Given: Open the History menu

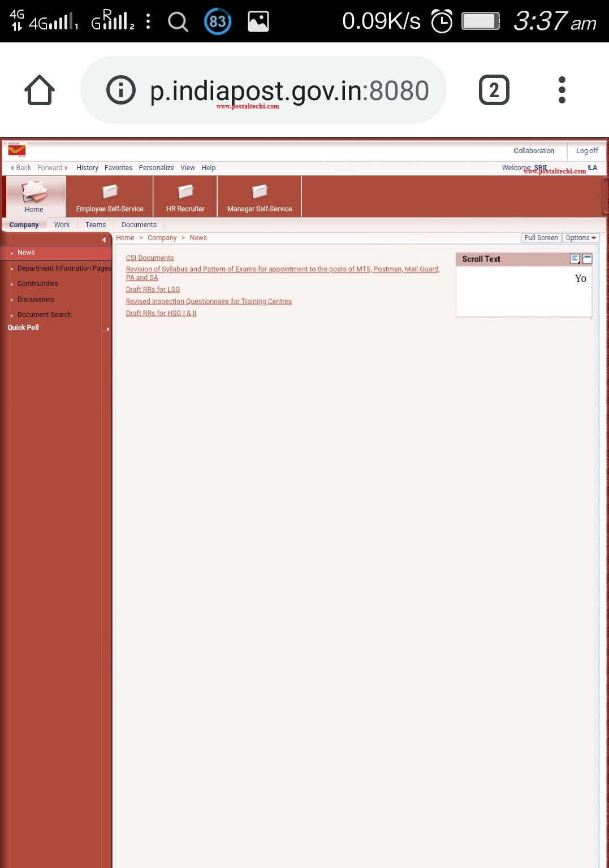Looking at the screenshot, I should pos(87,168).
